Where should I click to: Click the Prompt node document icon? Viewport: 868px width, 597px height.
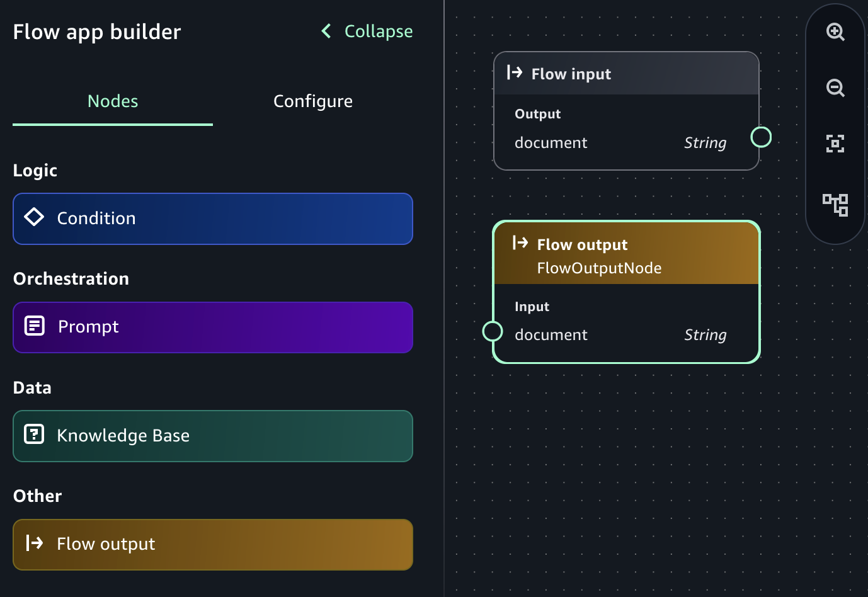(x=34, y=326)
